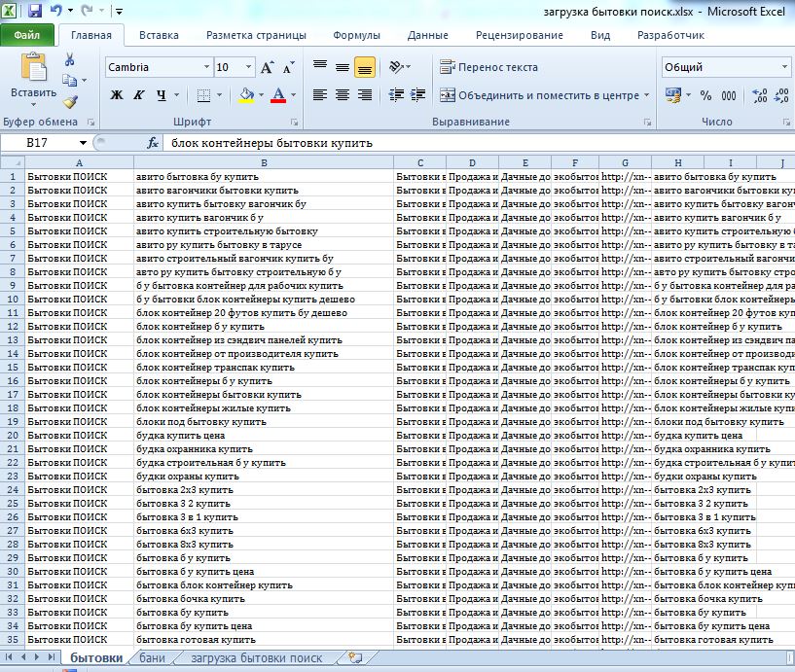Click the decrease decimal icon
795x672 pixels.
[780, 95]
